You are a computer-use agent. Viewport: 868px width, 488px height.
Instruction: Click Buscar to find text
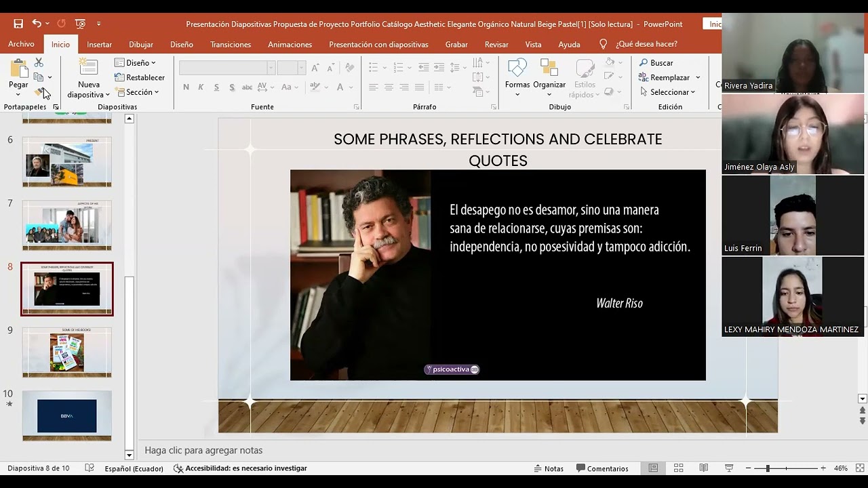tap(656, 62)
